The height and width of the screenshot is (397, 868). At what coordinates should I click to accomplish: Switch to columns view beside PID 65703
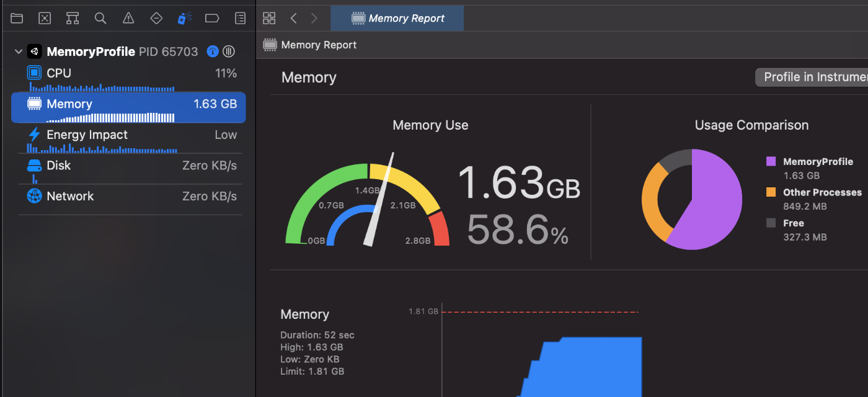click(x=228, y=51)
